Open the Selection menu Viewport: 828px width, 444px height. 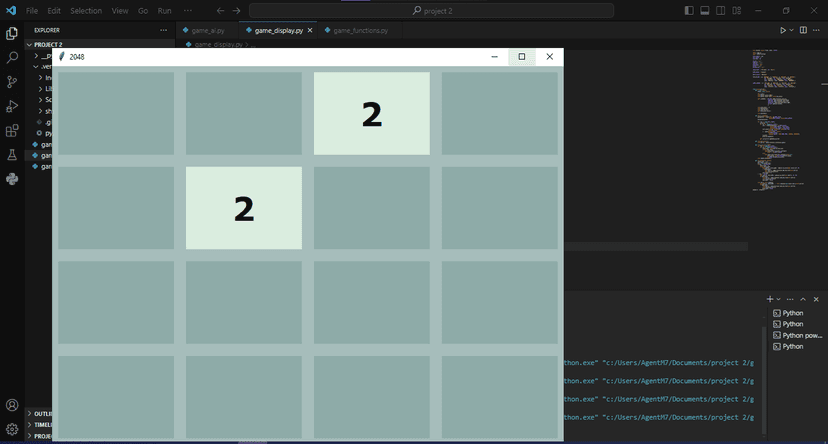point(86,11)
